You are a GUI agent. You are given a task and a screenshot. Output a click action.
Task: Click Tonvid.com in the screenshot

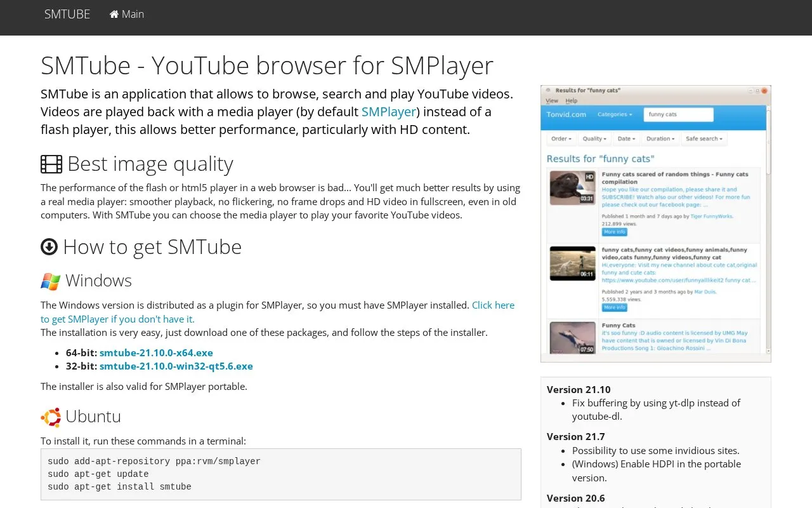click(x=566, y=114)
